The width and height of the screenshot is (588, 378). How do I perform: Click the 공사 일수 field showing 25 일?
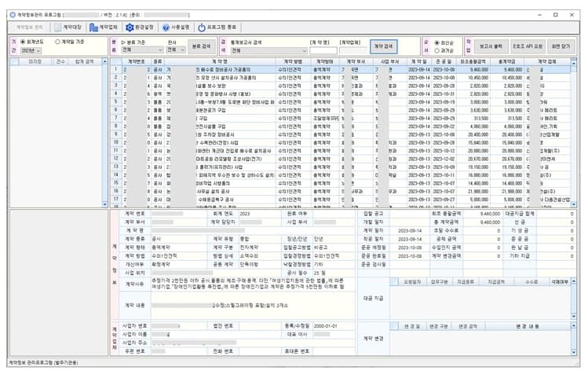(334, 273)
